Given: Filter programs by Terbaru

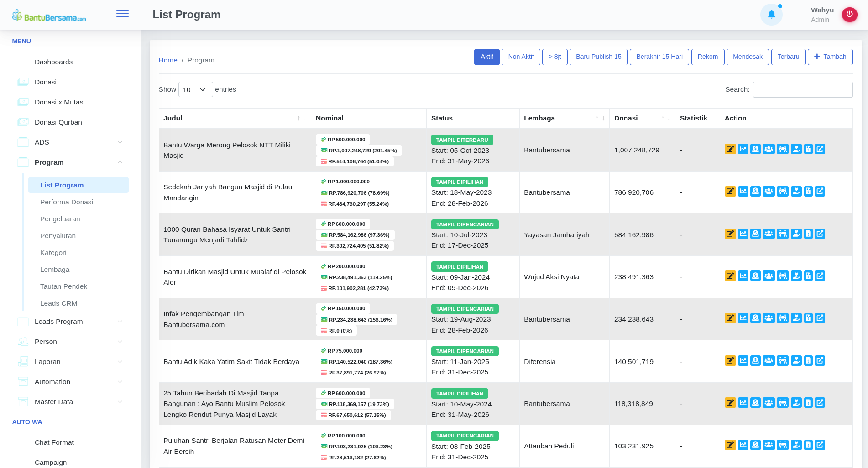Looking at the screenshot, I should pyautogui.click(x=788, y=57).
